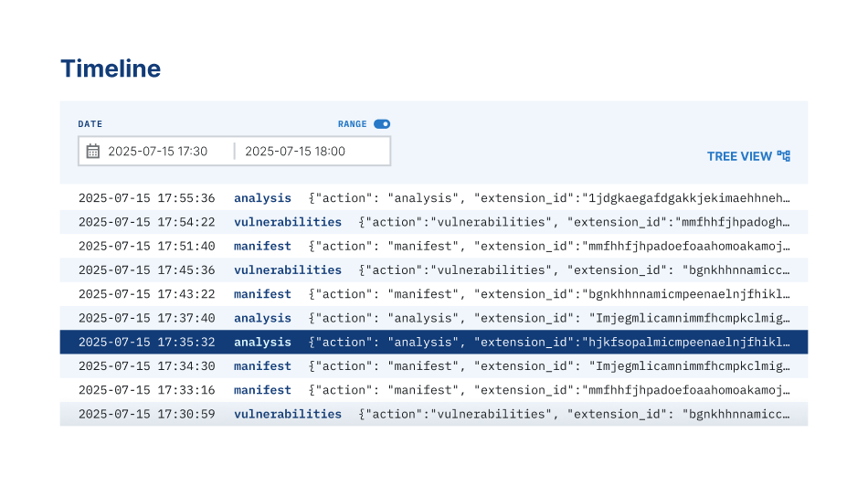
Task: Select the 17:33:16 manifest event row
Action: tap(434, 390)
